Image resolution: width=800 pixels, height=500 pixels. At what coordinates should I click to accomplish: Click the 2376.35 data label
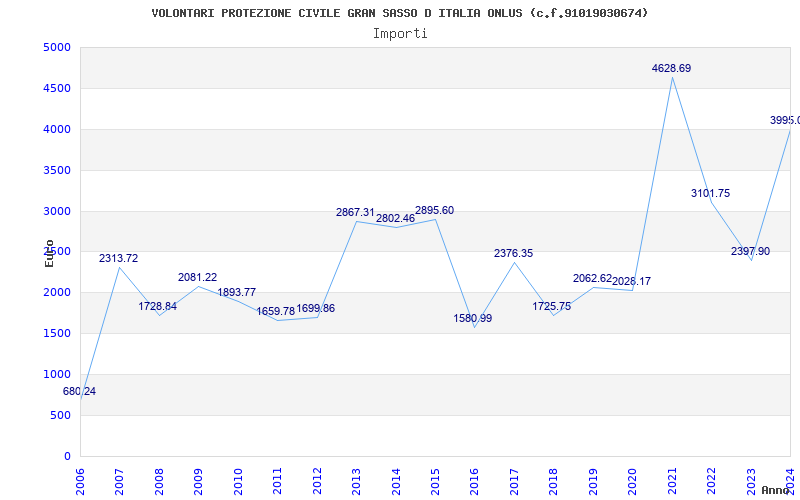pyautogui.click(x=513, y=254)
